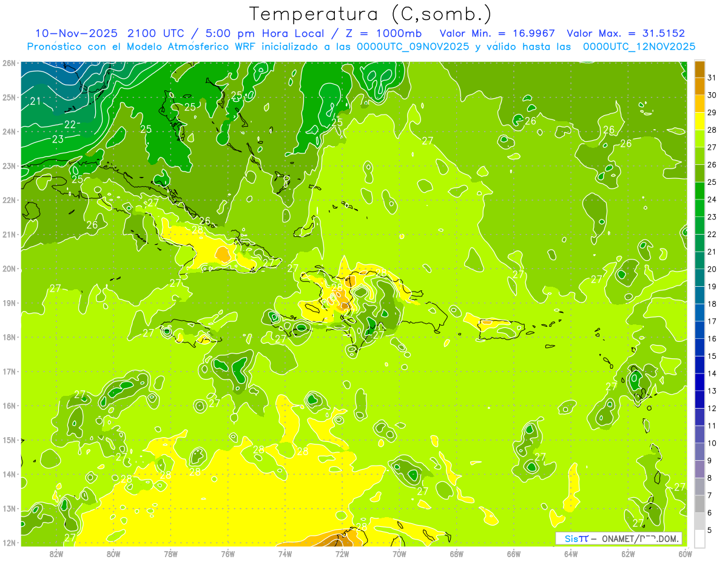Click the "0000UTC_12NOV2025" valid-until time text
Screen dimensions: 728x562
coord(639,47)
